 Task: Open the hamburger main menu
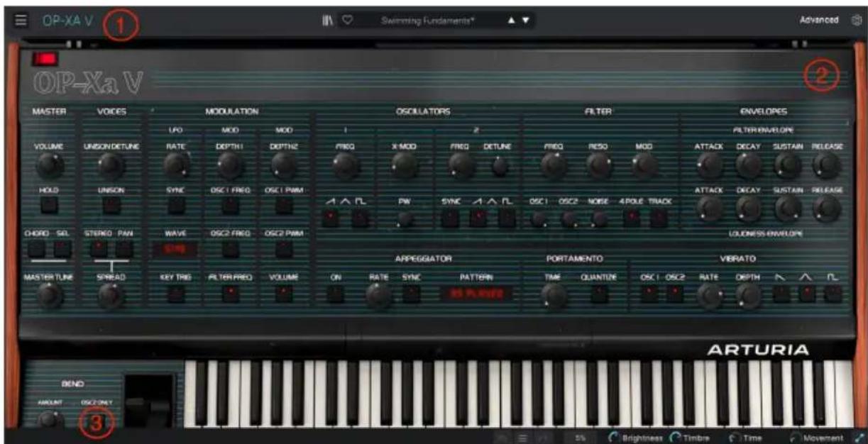21,20
